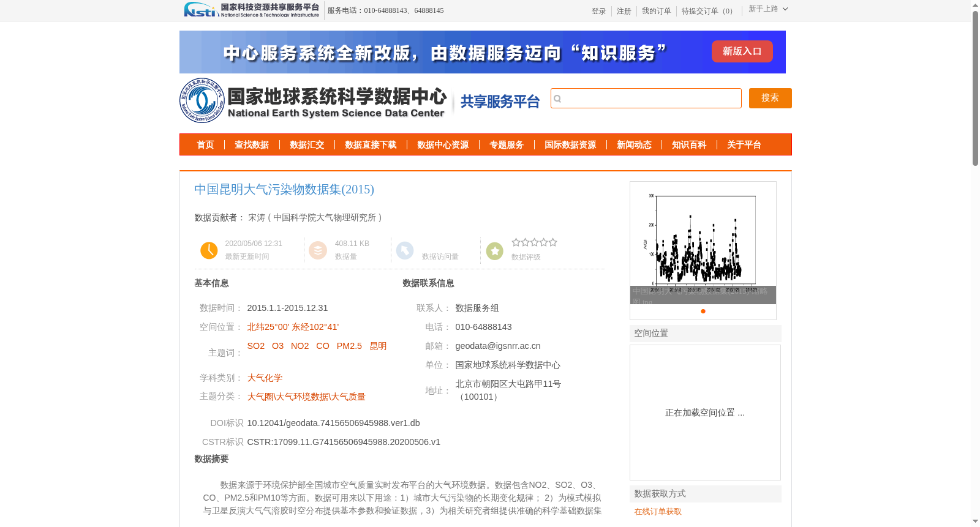The height and width of the screenshot is (527, 980).
Task: Click the 2020/05/06 12:31 update timestamp
Action: 254,244
